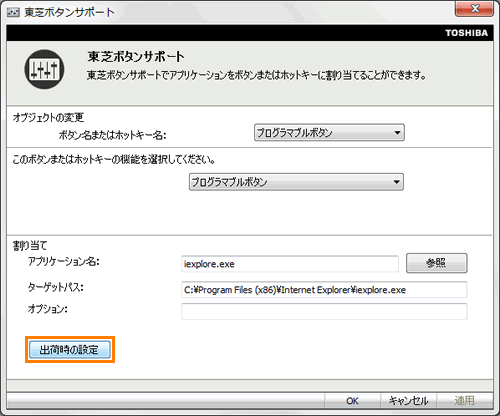Click the オブジェクトの変更 section label
Viewport: 500px width, 416px height.
pyautogui.click(x=49, y=117)
